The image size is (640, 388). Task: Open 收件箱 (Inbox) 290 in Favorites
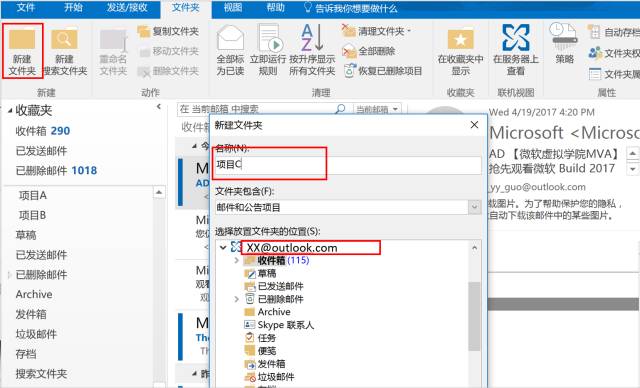[x=42, y=131]
